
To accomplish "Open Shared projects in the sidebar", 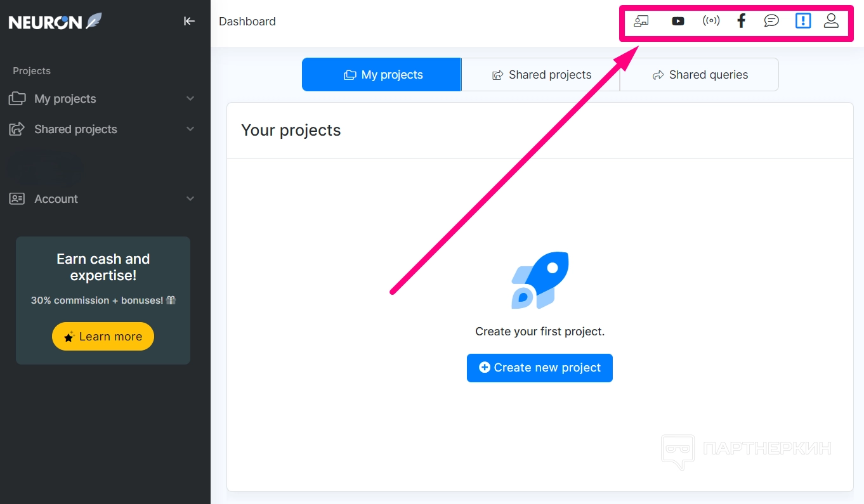I will (75, 129).
